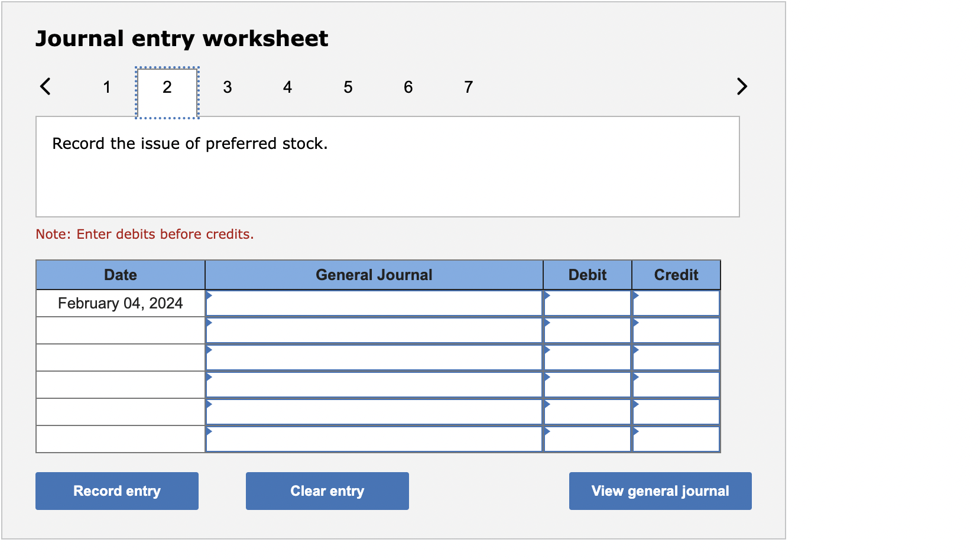Select Credit field in fourth row
This screenshot has height=559, width=980.
[676, 385]
